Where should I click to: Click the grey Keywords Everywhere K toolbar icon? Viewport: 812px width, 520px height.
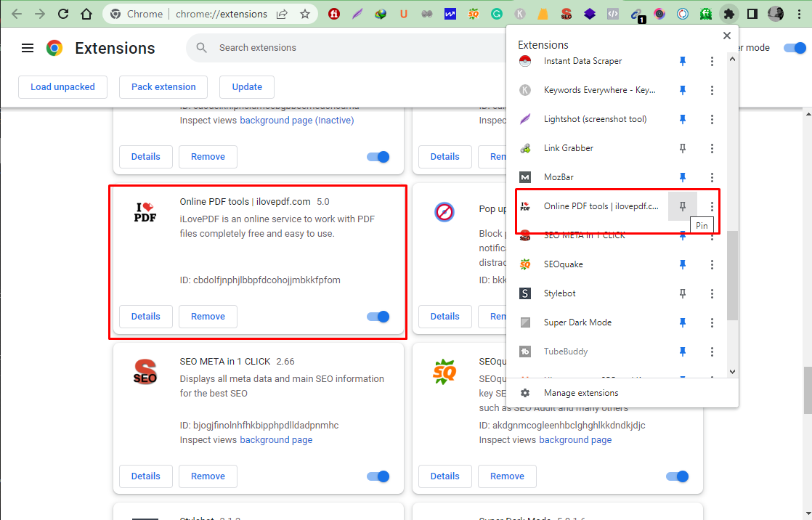pos(520,14)
